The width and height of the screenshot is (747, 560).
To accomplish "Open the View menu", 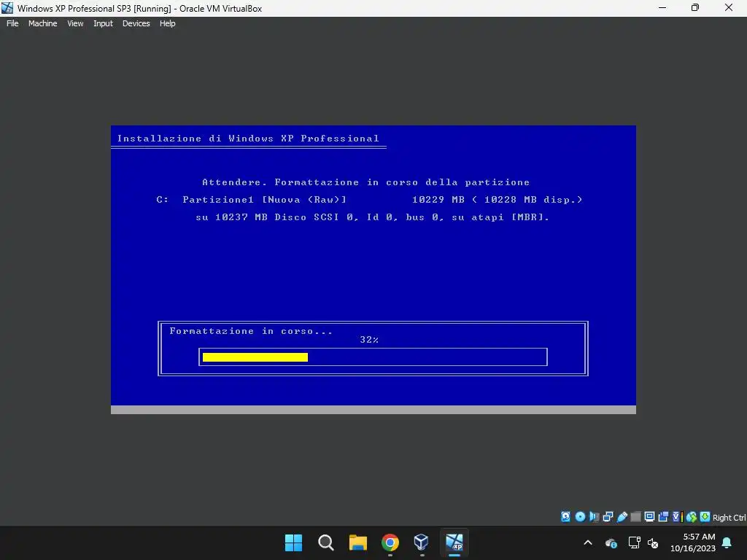I will 75,23.
